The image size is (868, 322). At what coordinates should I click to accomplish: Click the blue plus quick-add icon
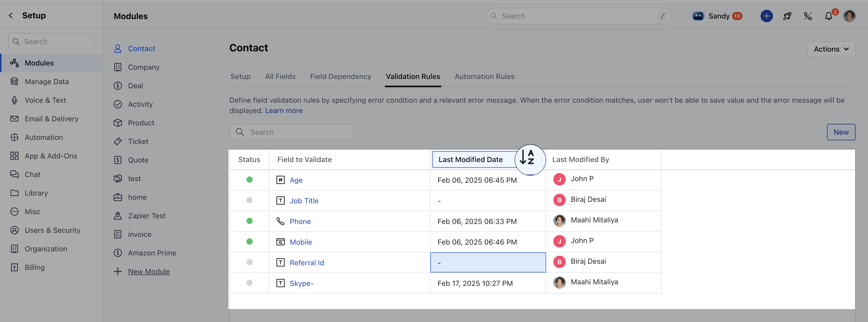coord(766,16)
